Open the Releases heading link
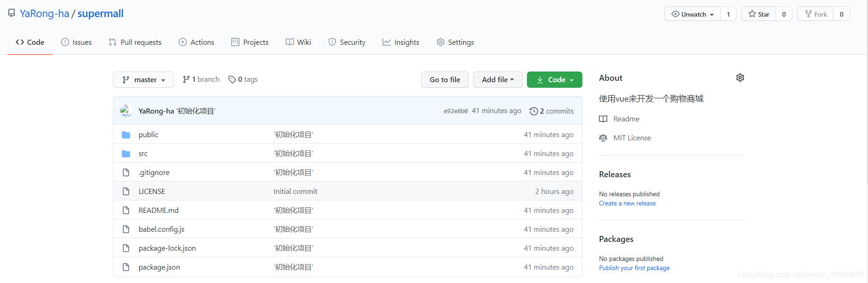Viewport: 868px width, 283px height. click(x=615, y=174)
